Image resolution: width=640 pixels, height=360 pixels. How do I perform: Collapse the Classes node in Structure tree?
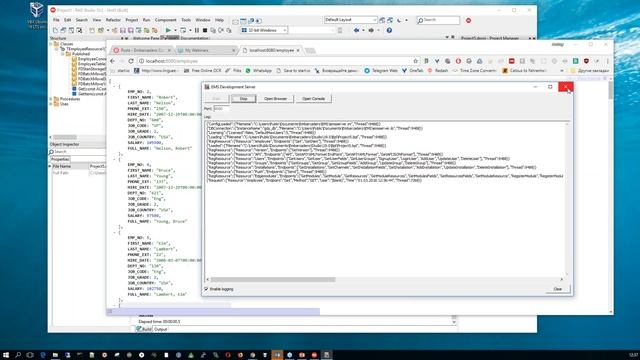pos(51,44)
